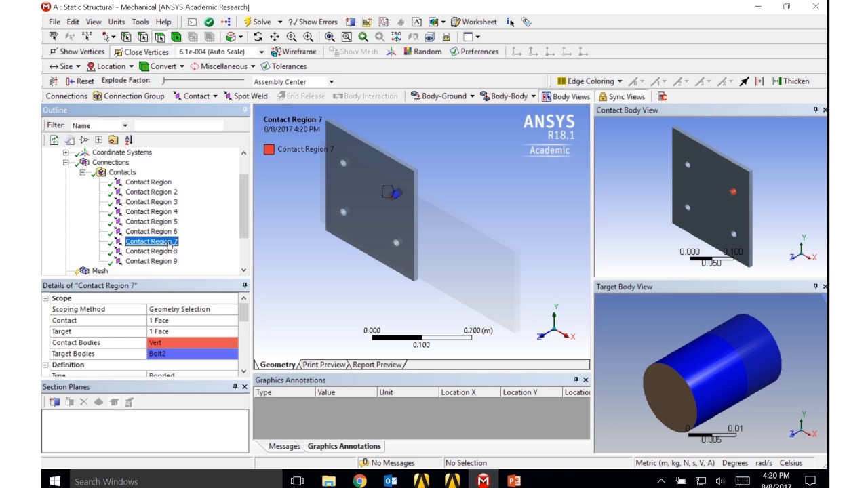This screenshot has height=488, width=868.
Task: Pin the Target Body View panel
Action: coord(816,287)
